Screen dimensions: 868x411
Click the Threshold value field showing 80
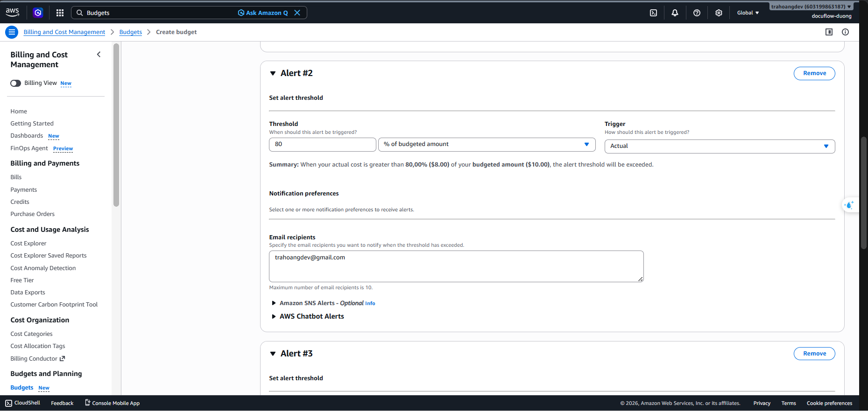pyautogui.click(x=323, y=144)
